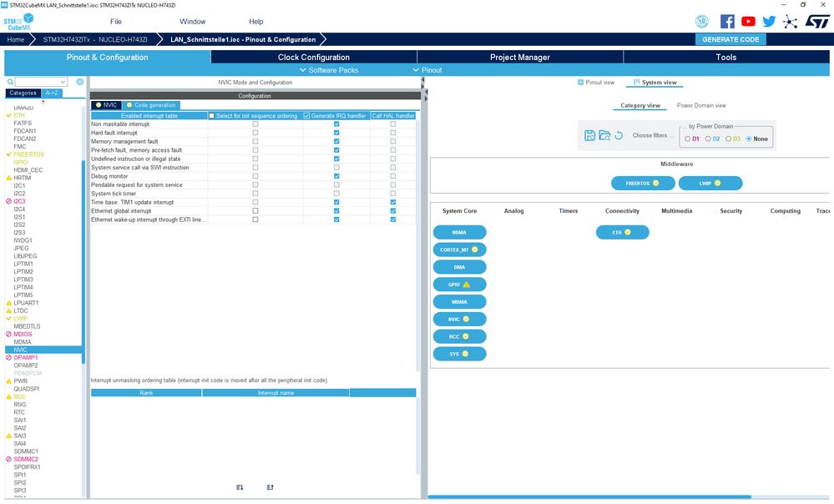Open the Window menu
Screen dimensions: 834x504
click(193, 22)
